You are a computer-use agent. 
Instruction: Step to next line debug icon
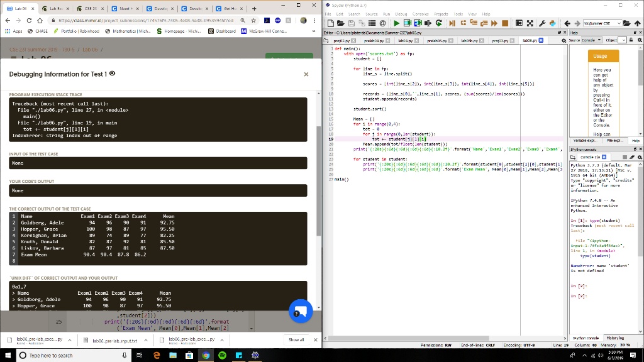463,23
